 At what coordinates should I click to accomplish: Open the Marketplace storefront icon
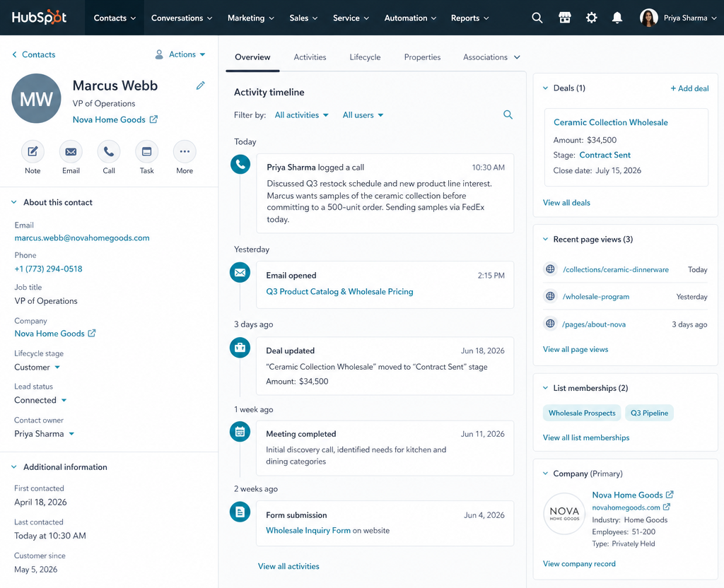[x=564, y=18]
